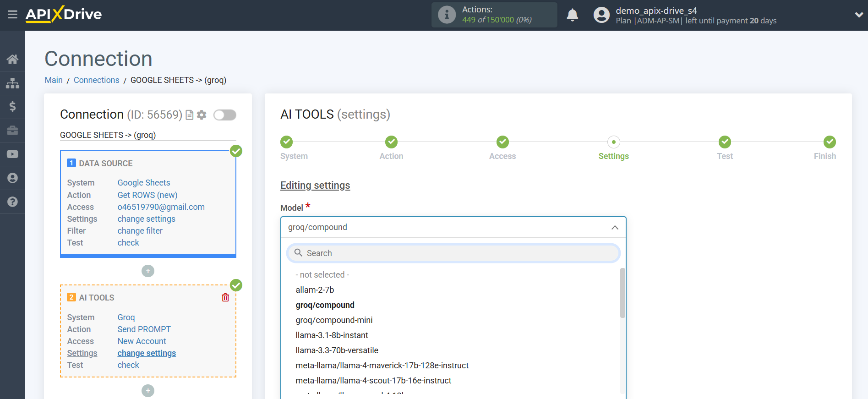Image resolution: width=868 pixels, height=399 pixels.
Task: Click the help question mark icon
Action: 12,202
